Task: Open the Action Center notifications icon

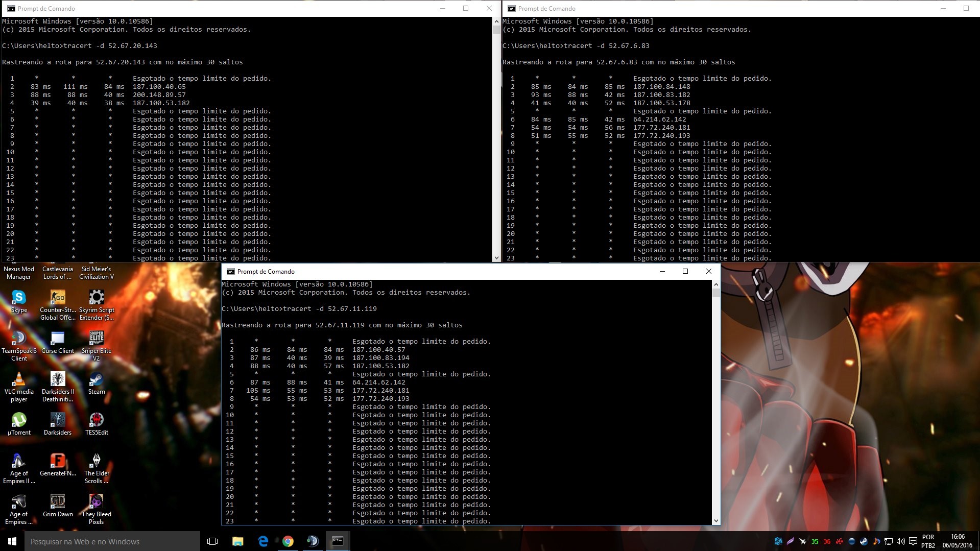Action: 913,541
